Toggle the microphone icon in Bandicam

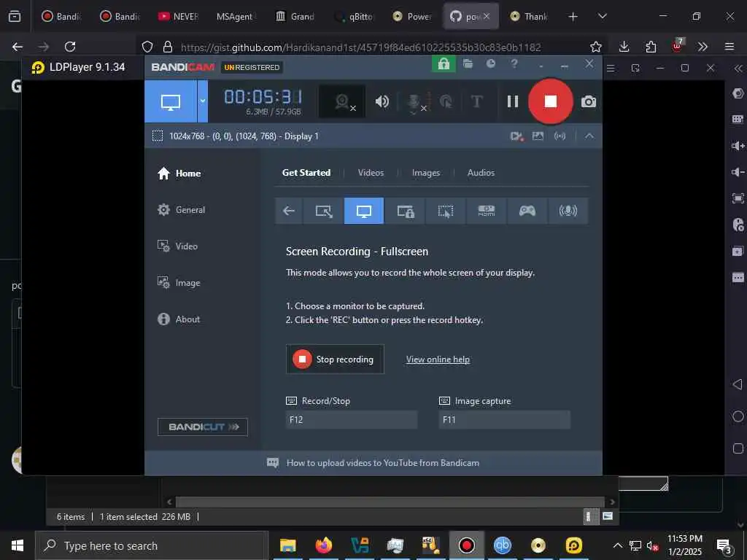pos(415,102)
